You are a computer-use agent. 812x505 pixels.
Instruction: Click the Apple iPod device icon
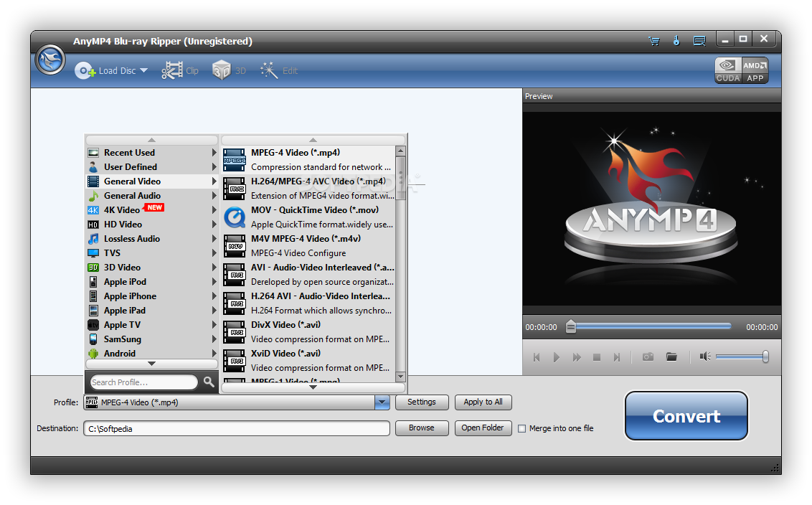coord(93,282)
